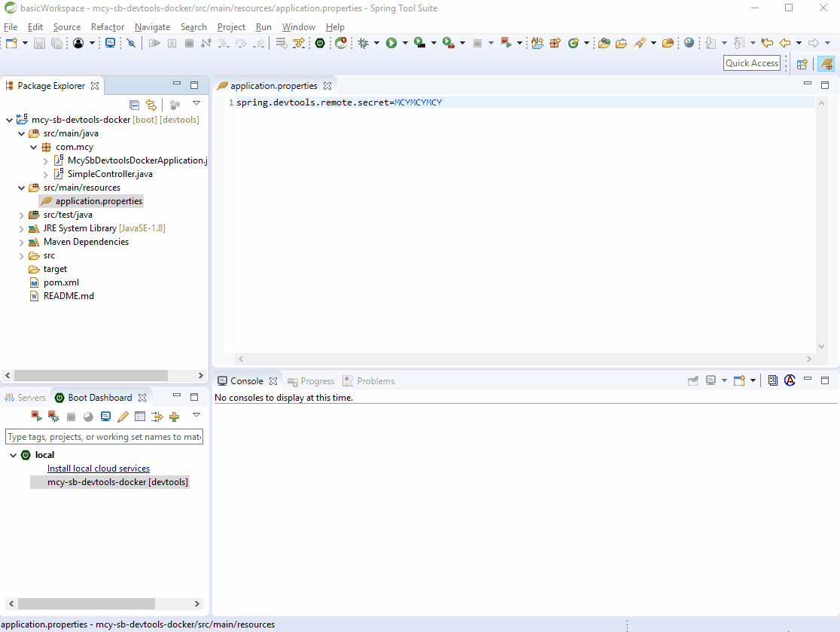The height and width of the screenshot is (632, 840).
Task: Click the green plus icon in Boot Dashboard
Action: (x=175, y=417)
